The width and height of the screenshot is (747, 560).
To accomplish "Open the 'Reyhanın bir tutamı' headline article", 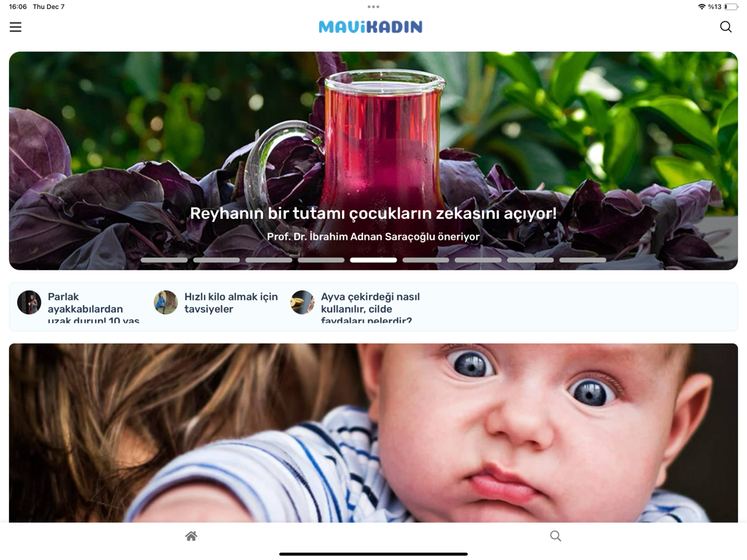I will coord(373,214).
